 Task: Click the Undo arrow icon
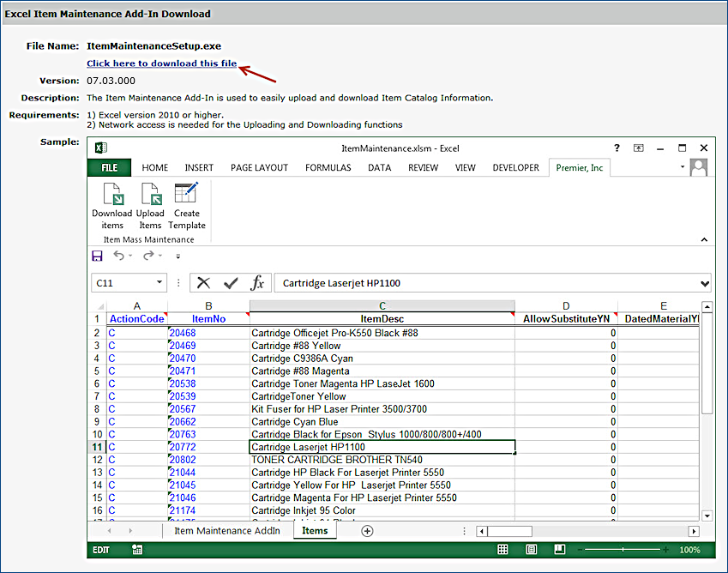click(119, 256)
